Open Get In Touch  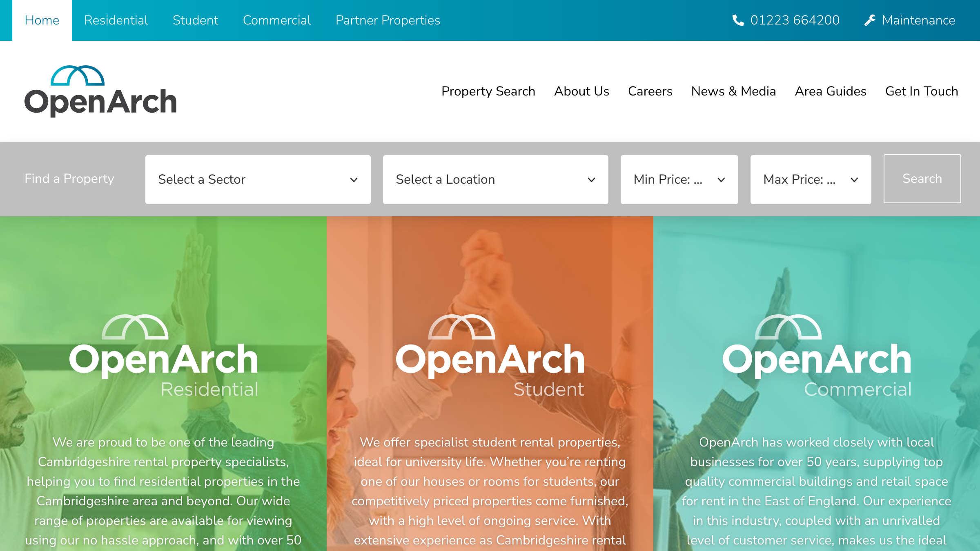[x=922, y=91]
